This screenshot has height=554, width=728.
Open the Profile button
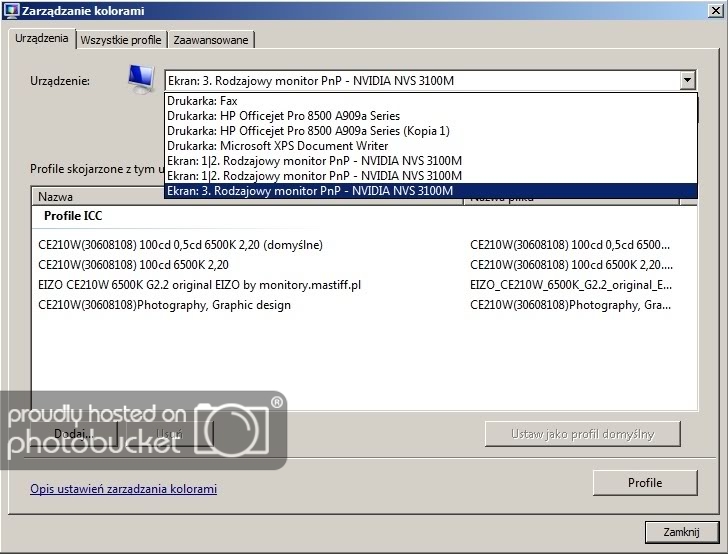(645, 482)
